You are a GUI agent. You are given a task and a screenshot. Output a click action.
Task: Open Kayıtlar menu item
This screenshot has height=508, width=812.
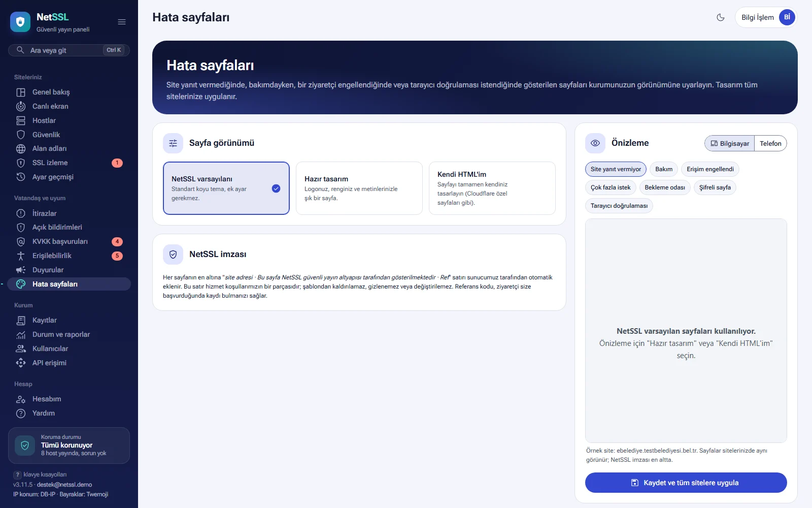[x=69, y=320]
